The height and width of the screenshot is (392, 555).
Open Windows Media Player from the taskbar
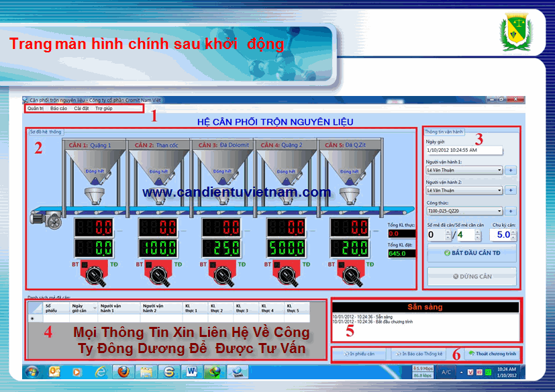(77, 372)
